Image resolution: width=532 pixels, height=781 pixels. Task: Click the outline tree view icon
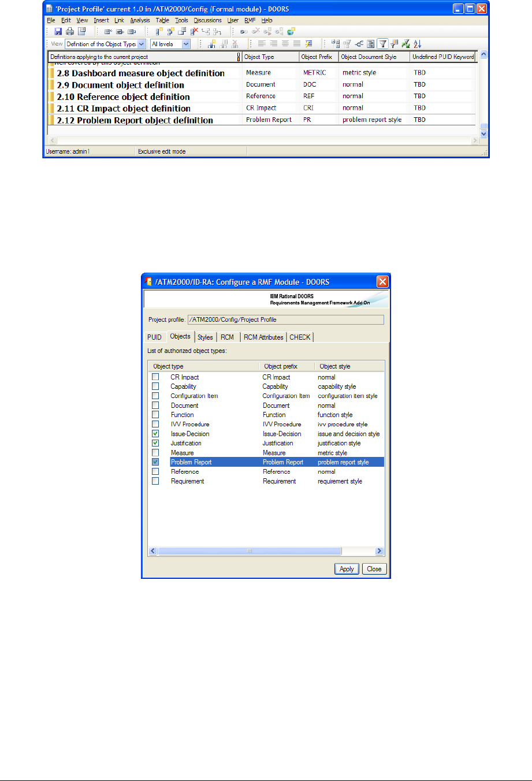point(336,44)
